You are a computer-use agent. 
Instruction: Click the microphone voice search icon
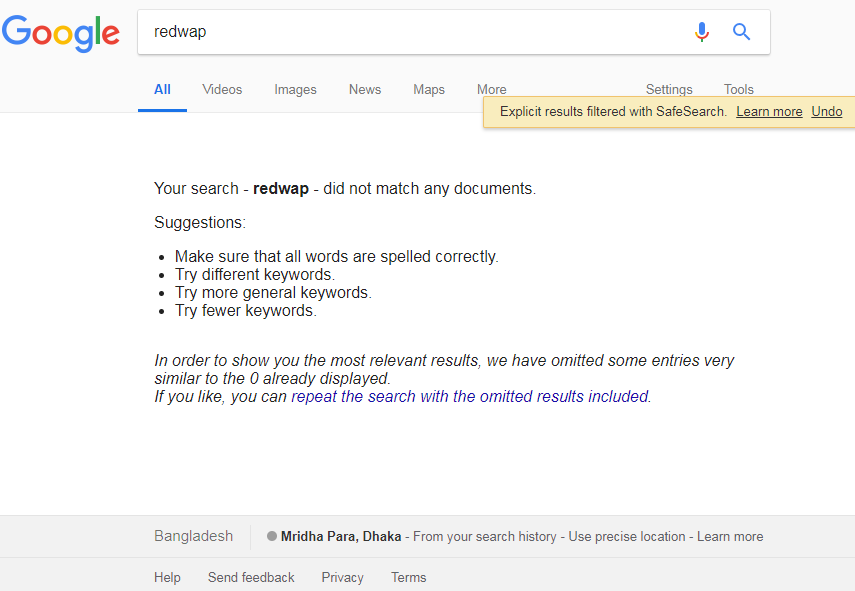point(702,32)
